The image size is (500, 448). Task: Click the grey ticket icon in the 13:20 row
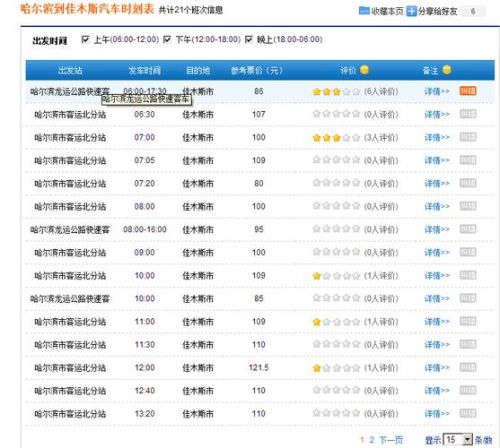[x=468, y=413]
